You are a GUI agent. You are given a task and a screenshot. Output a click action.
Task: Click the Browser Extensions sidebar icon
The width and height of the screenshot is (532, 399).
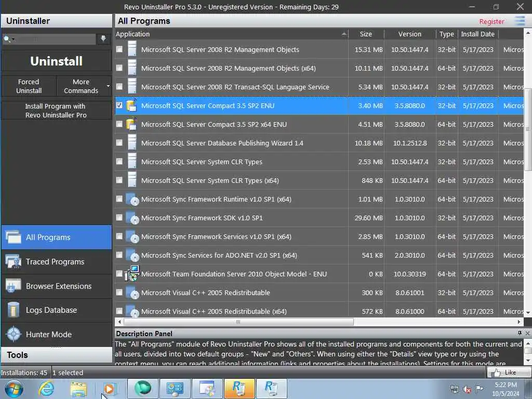click(x=13, y=286)
